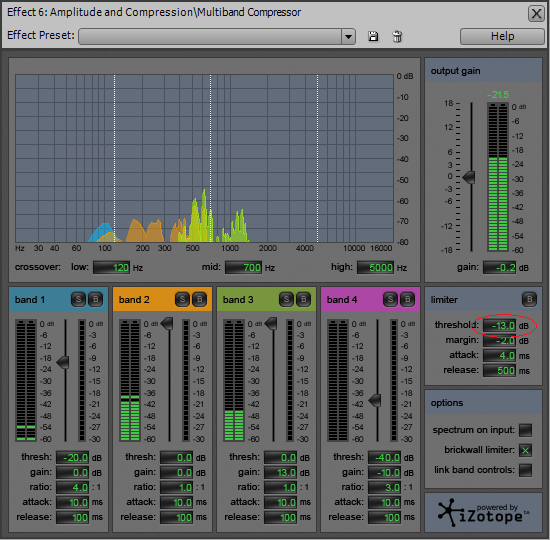Bypass band 2
This screenshot has width=550, height=540.
[x=199, y=299]
